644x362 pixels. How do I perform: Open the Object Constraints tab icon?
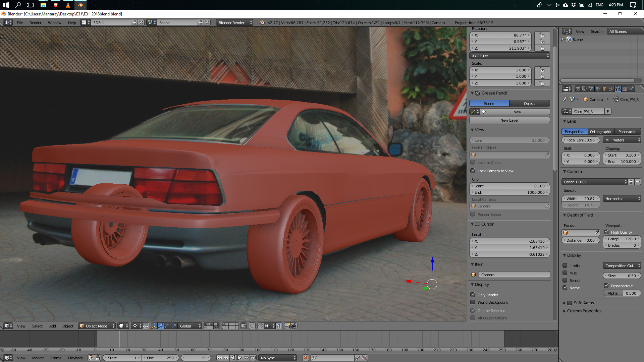(x=611, y=89)
